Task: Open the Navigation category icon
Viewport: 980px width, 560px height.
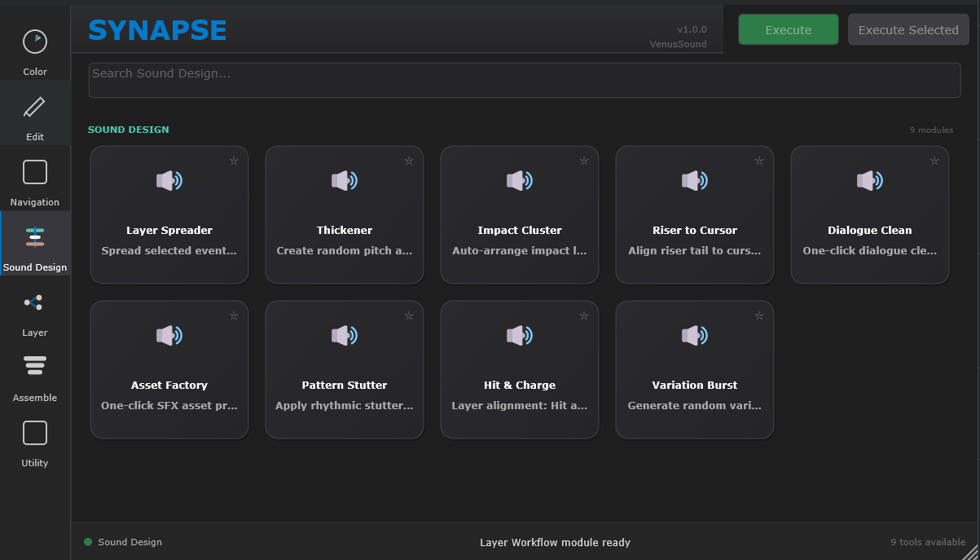Action: (x=35, y=172)
